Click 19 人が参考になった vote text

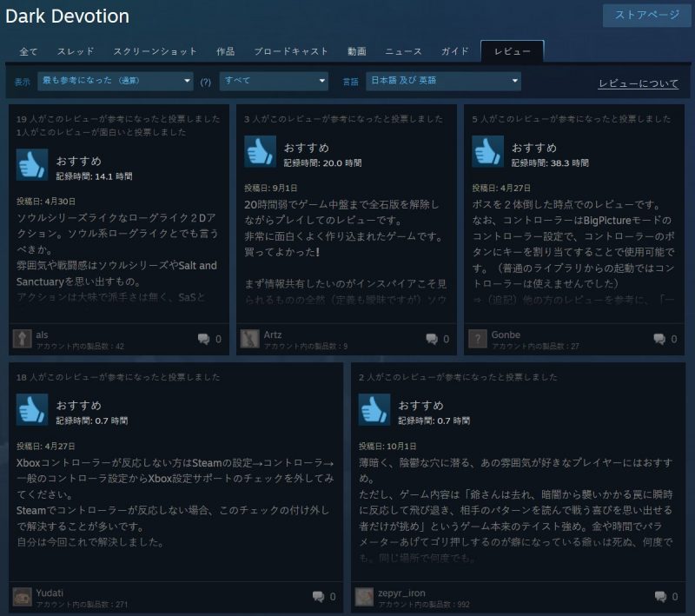(x=118, y=119)
